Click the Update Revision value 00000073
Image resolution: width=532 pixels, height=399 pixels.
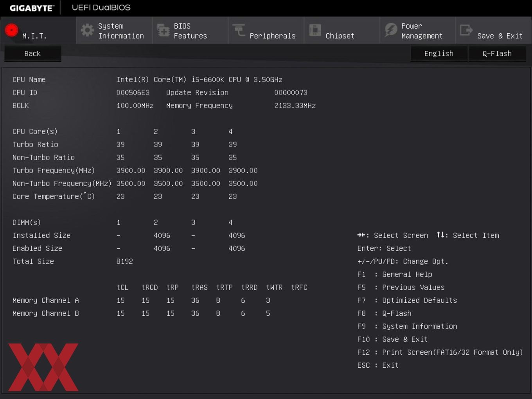tap(291, 92)
